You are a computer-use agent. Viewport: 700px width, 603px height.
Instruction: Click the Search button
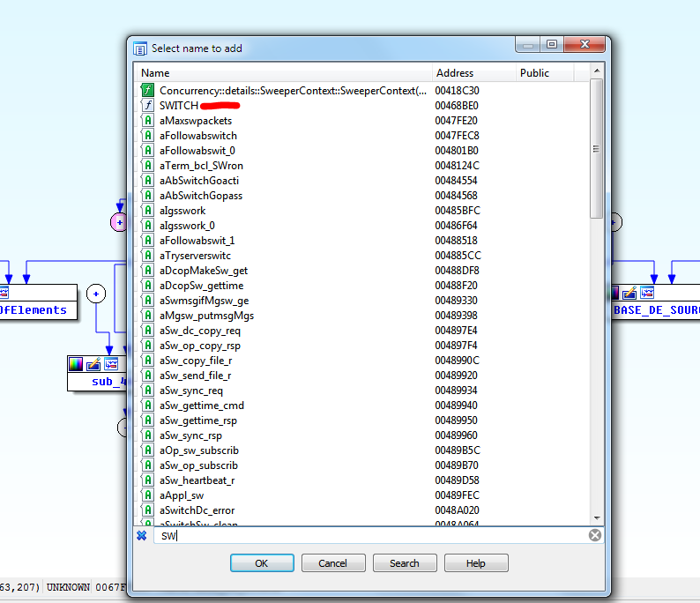(405, 563)
